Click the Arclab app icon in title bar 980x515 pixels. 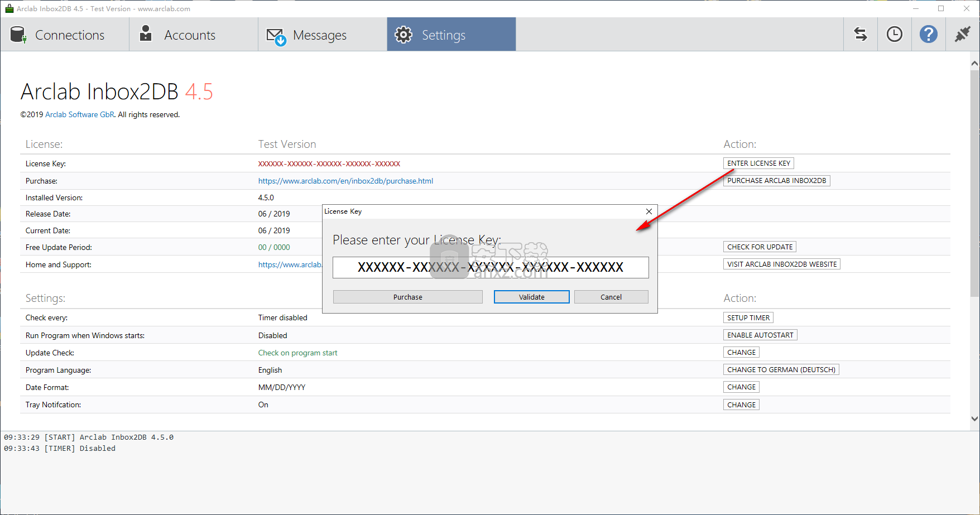pos(9,8)
